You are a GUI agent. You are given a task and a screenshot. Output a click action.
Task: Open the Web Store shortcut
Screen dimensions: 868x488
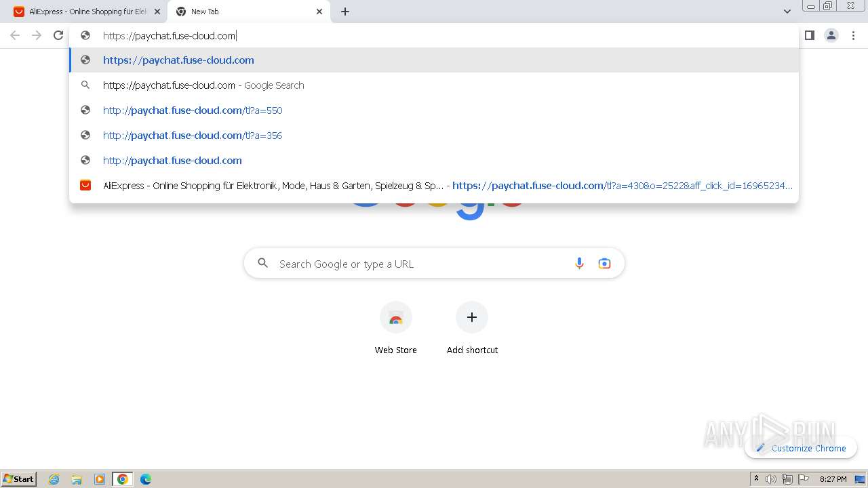pos(396,328)
